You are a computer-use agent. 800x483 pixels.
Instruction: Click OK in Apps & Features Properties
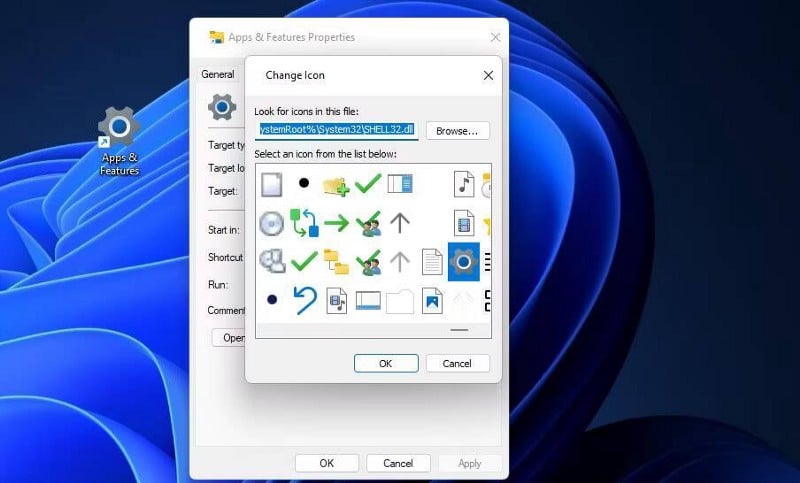pos(327,463)
